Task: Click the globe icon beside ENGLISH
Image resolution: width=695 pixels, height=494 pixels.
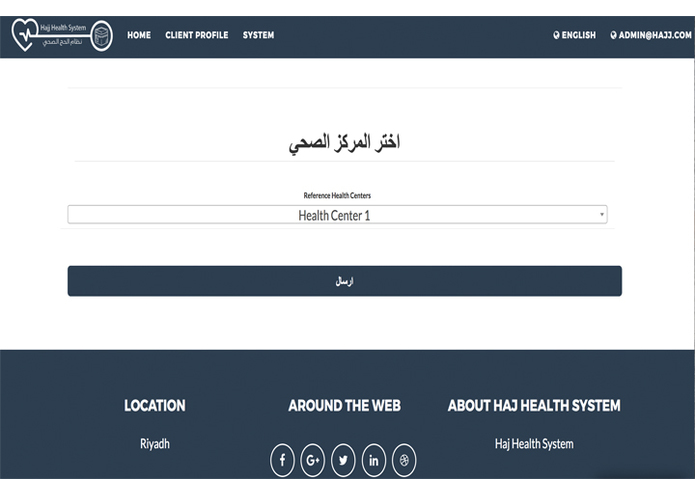Action: tap(556, 35)
